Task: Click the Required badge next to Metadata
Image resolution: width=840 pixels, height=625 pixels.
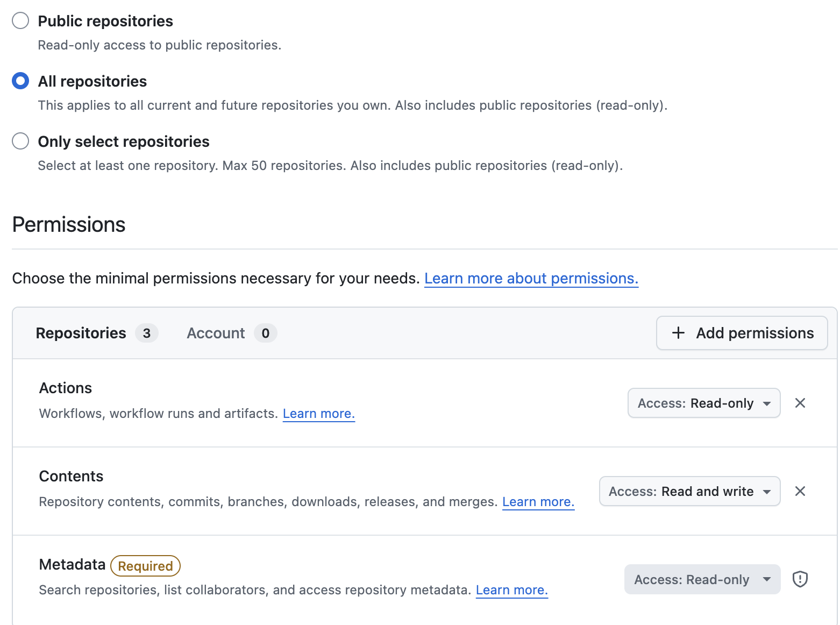Action: tap(145, 566)
